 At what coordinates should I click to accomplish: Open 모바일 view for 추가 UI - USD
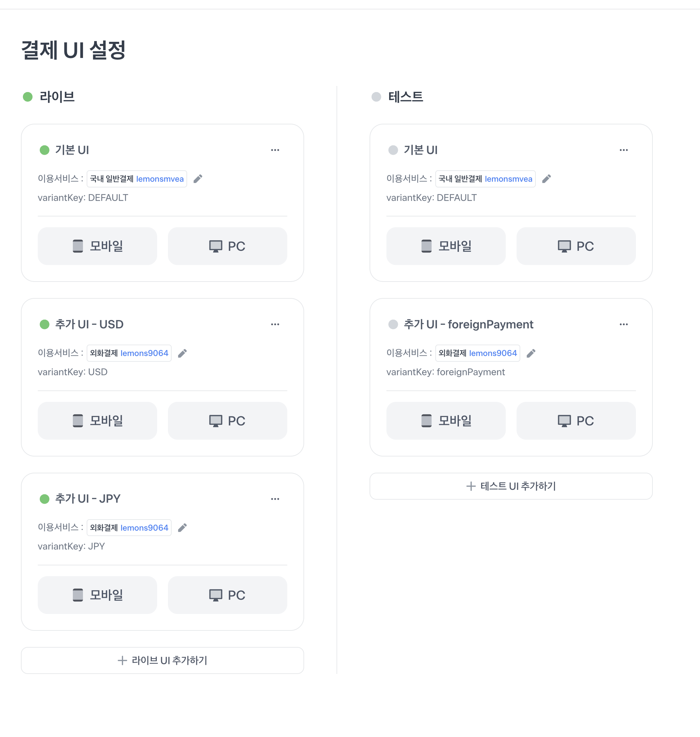pyautogui.click(x=97, y=420)
